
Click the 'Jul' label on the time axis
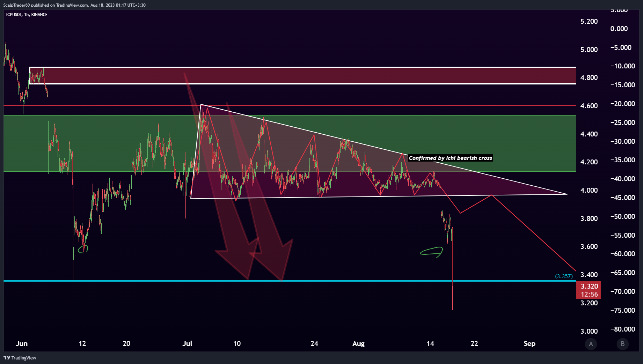[187, 343]
